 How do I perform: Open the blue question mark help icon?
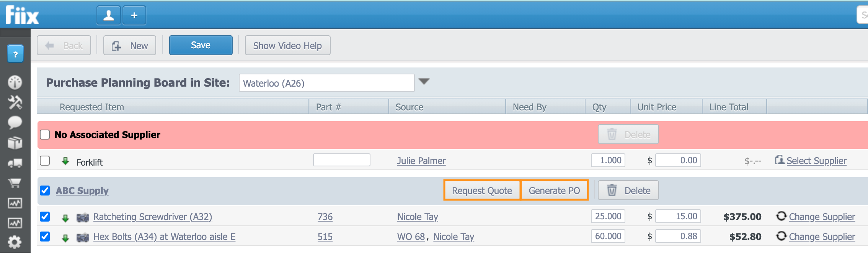(x=15, y=54)
